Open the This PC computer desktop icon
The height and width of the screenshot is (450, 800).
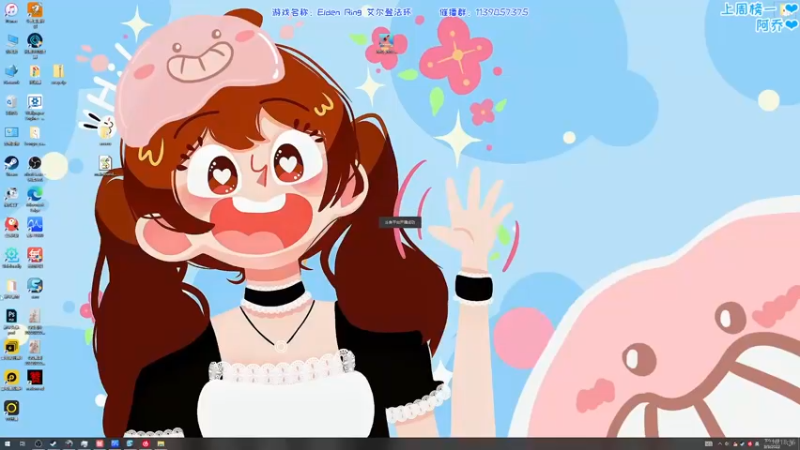pyautogui.click(x=11, y=40)
